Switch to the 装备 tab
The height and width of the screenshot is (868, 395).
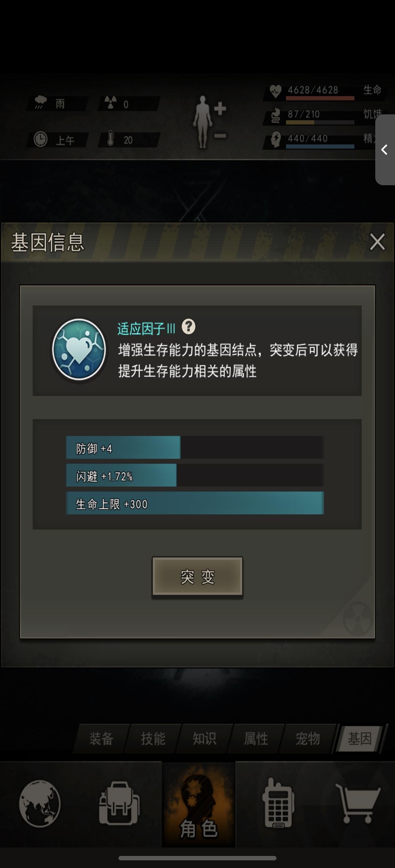point(101,738)
